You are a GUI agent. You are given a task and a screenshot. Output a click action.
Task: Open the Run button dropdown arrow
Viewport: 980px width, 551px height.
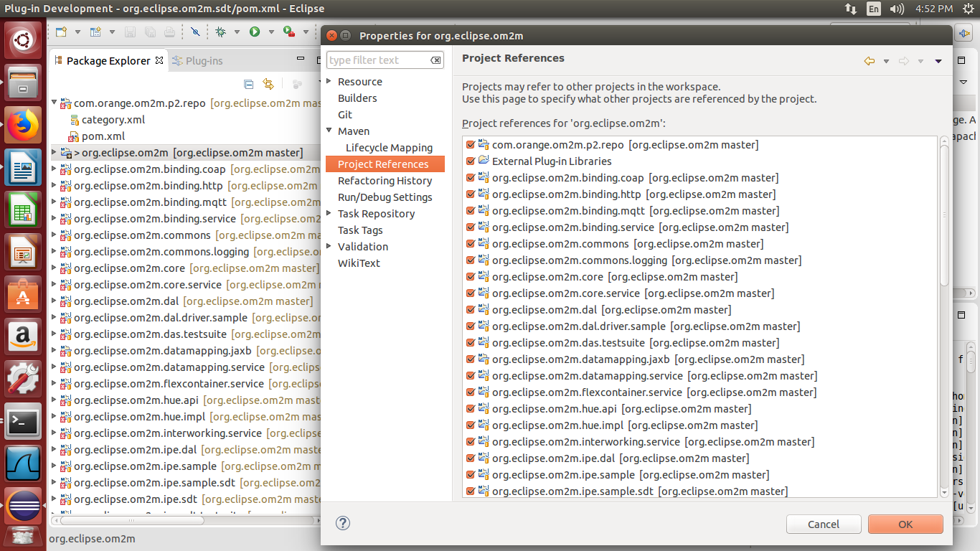271,32
